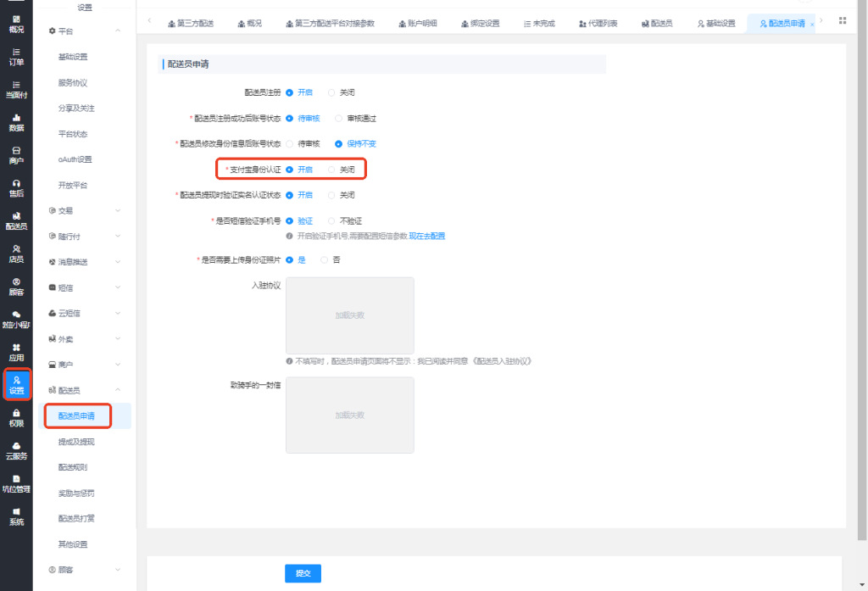Click the 入驻协议 editor box
This screenshot has width=868, height=591.
pyautogui.click(x=350, y=315)
